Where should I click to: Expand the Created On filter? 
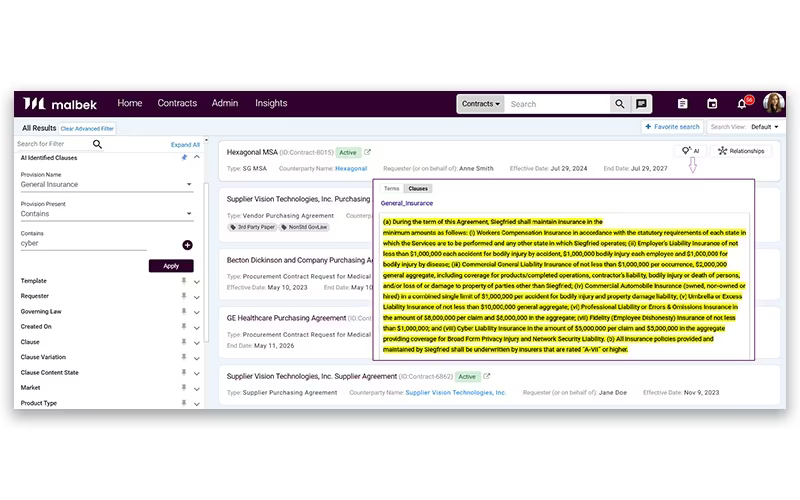tap(196, 328)
